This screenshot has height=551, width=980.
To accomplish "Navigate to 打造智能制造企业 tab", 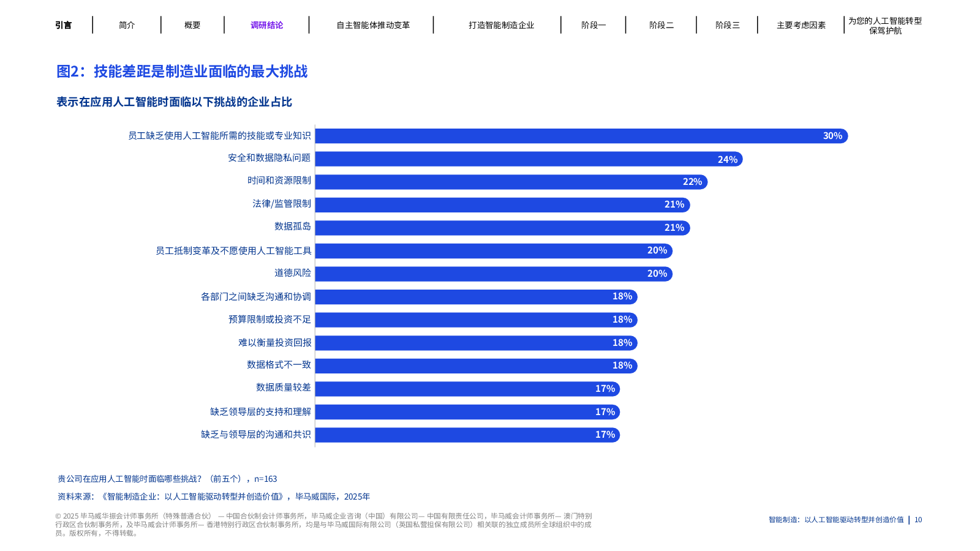I will [x=501, y=25].
